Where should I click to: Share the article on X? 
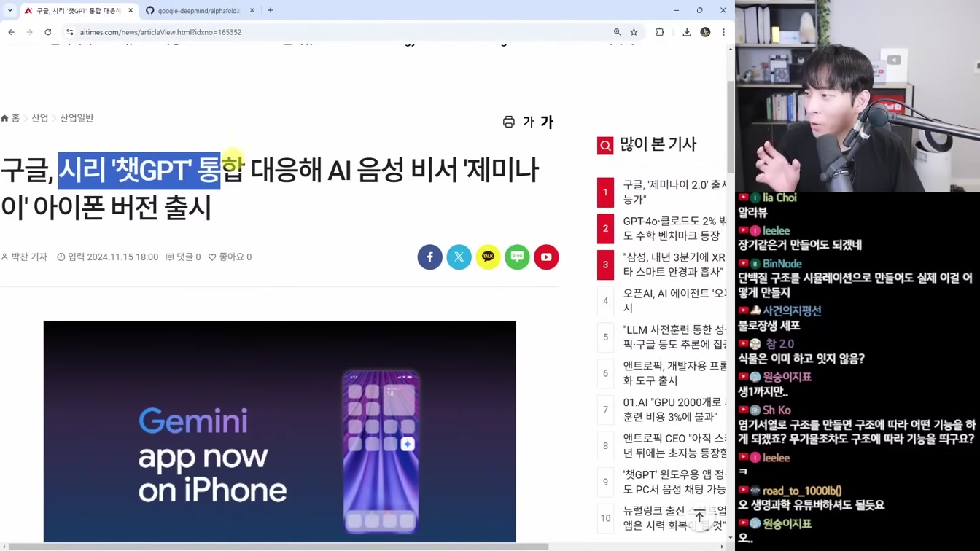click(x=459, y=257)
